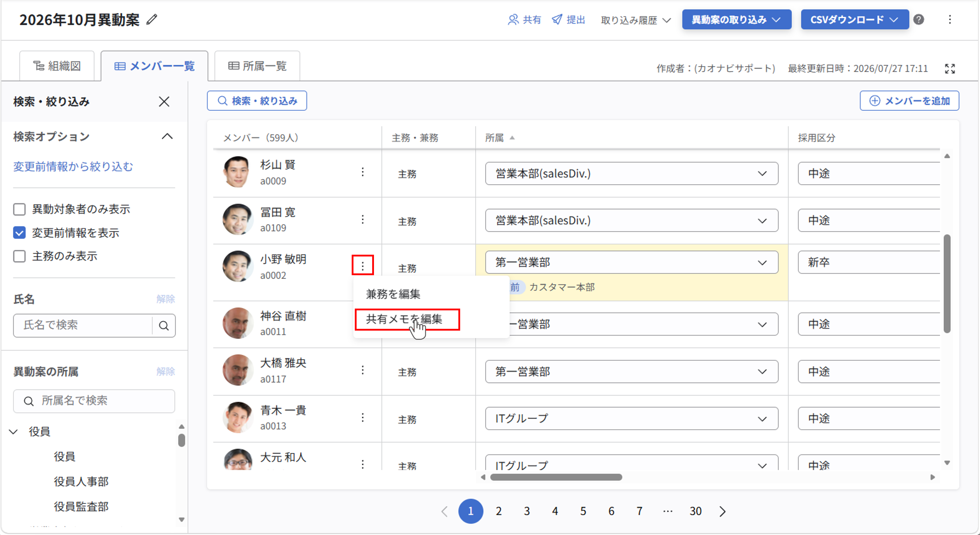The width and height of the screenshot is (980, 535).
Task: Open ITグループ dropdown for 青木 一貴
Action: (x=631, y=419)
